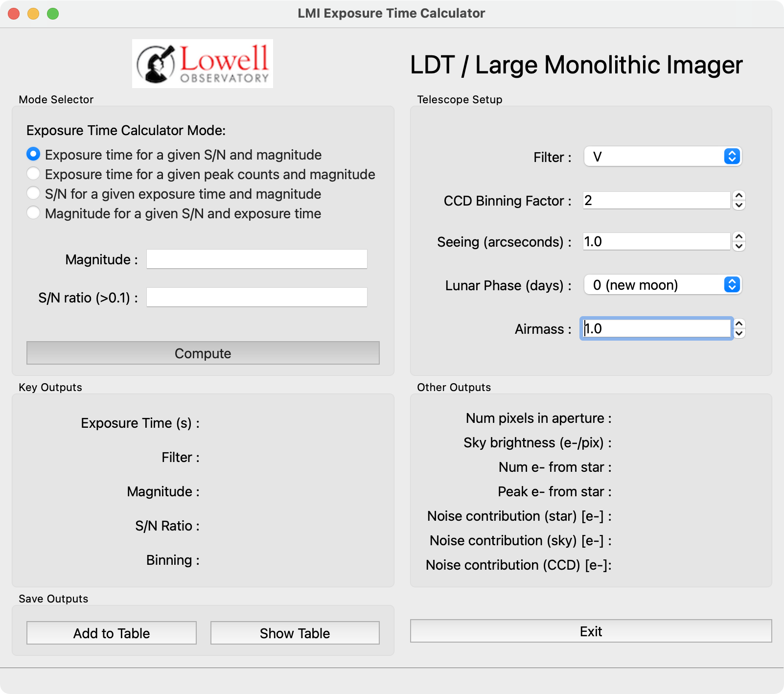784x694 pixels.
Task: Increment Seeing value with up arrow
Action: 739,237
